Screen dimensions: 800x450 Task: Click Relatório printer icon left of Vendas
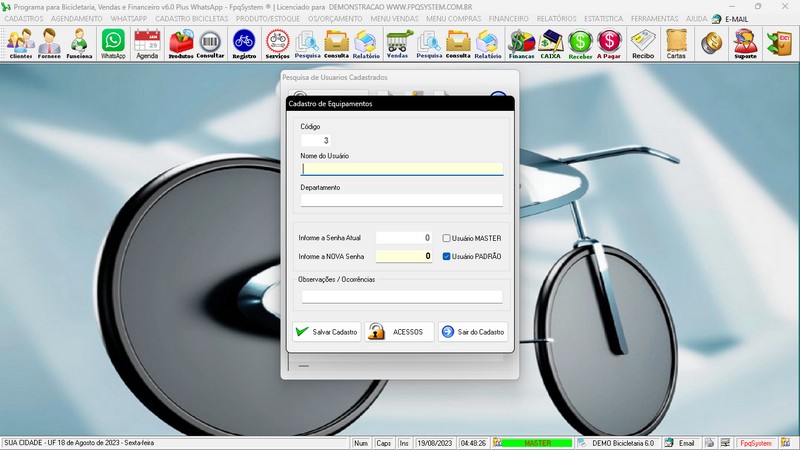click(366, 44)
